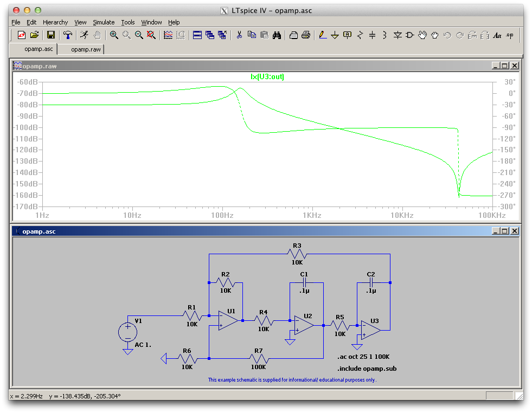Switch to the opamp.asc tab
532x413 pixels.
coord(39,49)
